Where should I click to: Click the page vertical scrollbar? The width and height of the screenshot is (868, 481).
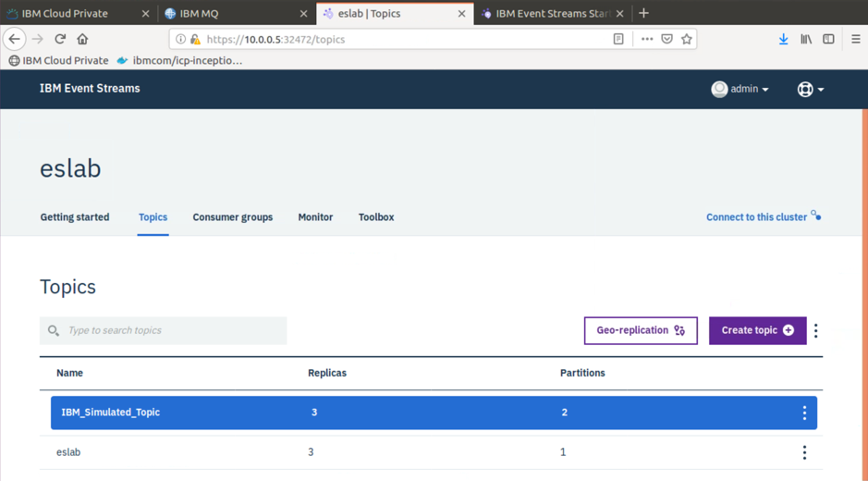click(x=864, y=295)
